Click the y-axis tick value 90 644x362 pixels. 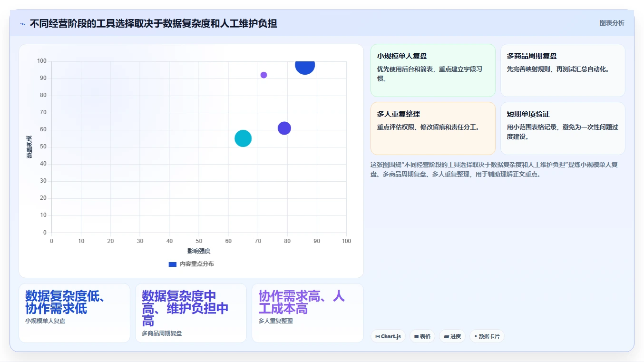[43, 78]
